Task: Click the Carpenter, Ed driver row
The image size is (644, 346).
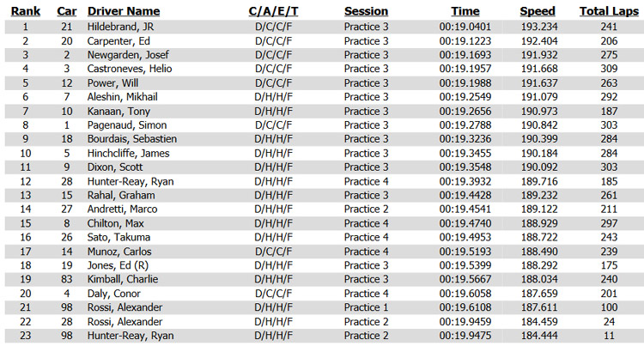Action: [322, 41]
